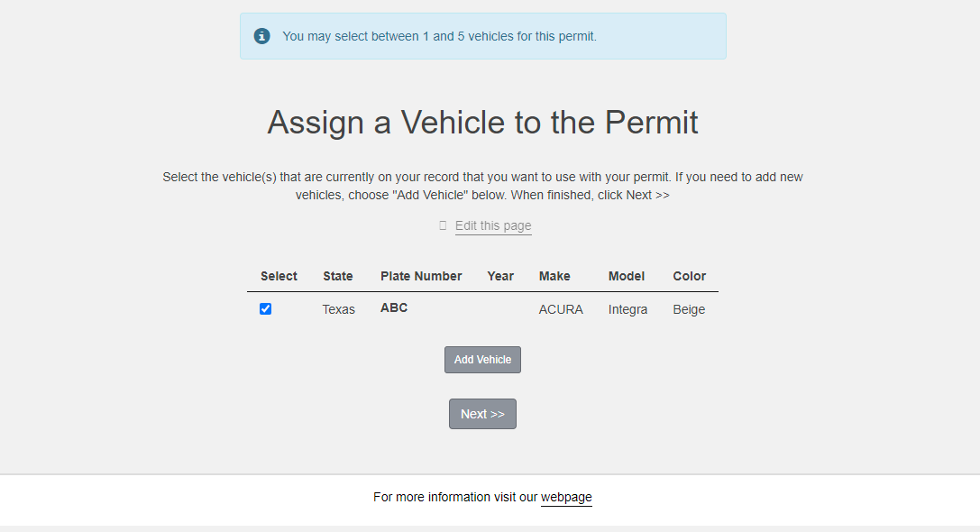The height and width of the screenshot is (532, 980).
Task: Click the 1 and 5 vehicles notice text
Action: [x=439, y=36]
